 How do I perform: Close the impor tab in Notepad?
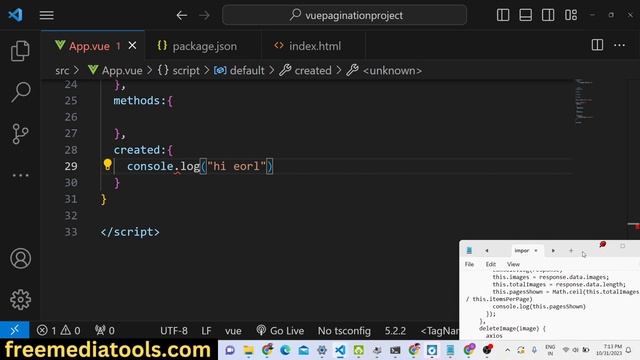536,250
